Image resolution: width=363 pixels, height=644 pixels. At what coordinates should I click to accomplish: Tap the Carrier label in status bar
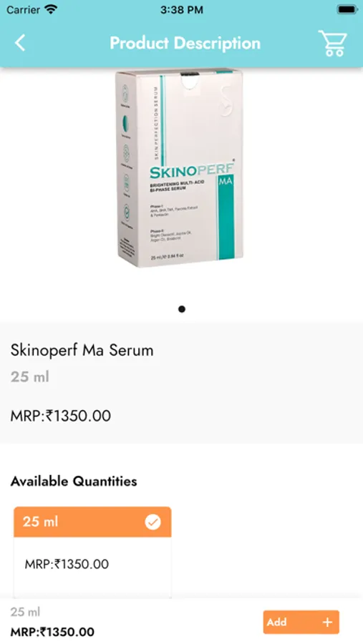point(23,9)
